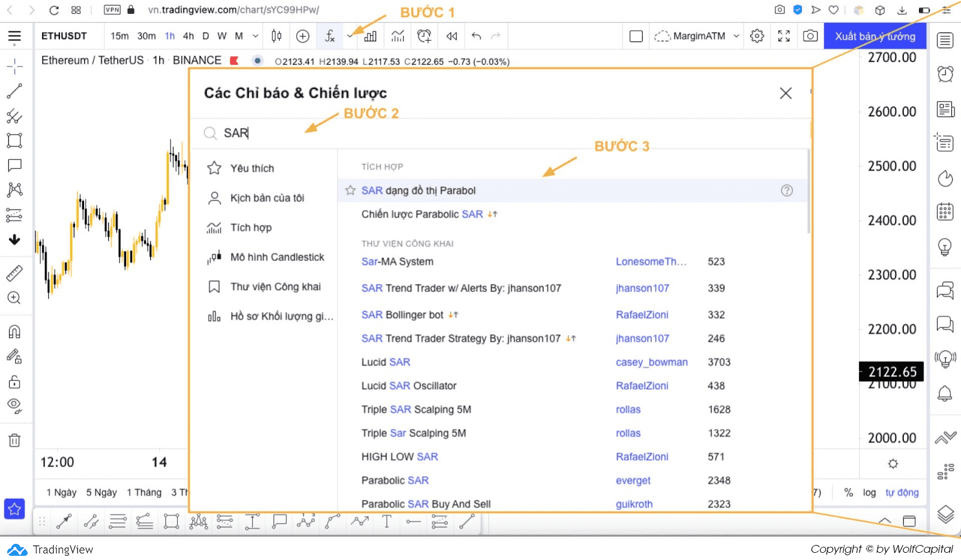Select the text annotation tool
Screen dimensions: 961x560
pyautogui.click(x=14, y=165)
